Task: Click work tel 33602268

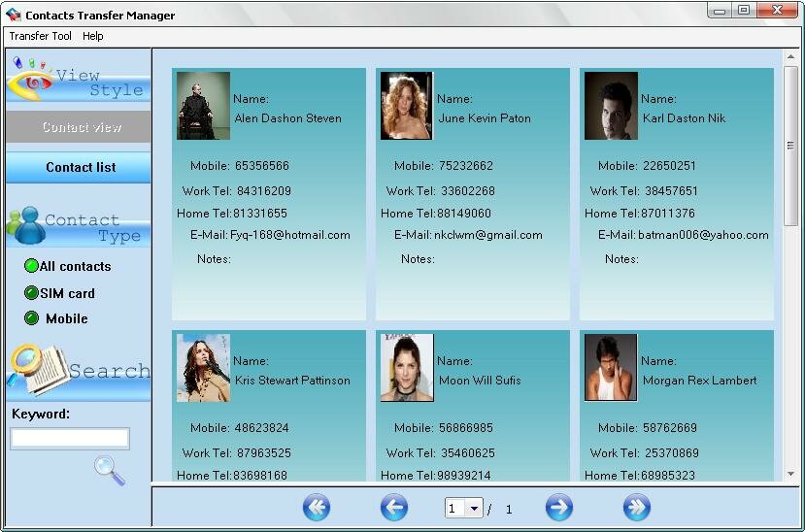Action: (x=468, y=191)
